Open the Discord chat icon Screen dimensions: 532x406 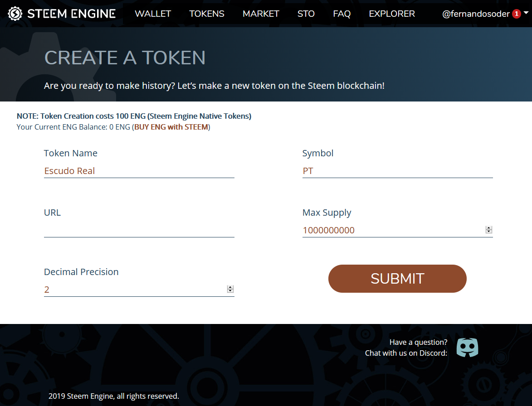click(x=467, y=348)
